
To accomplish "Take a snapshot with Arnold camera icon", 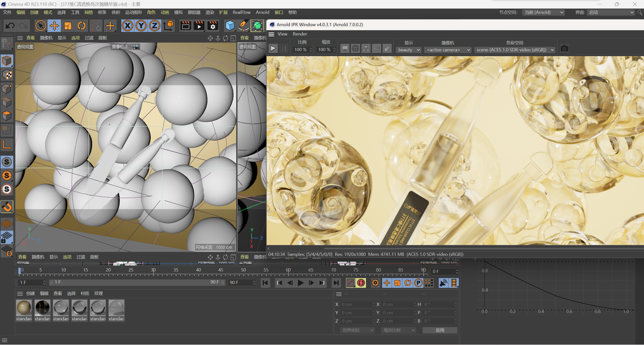I will pos(564,49).
